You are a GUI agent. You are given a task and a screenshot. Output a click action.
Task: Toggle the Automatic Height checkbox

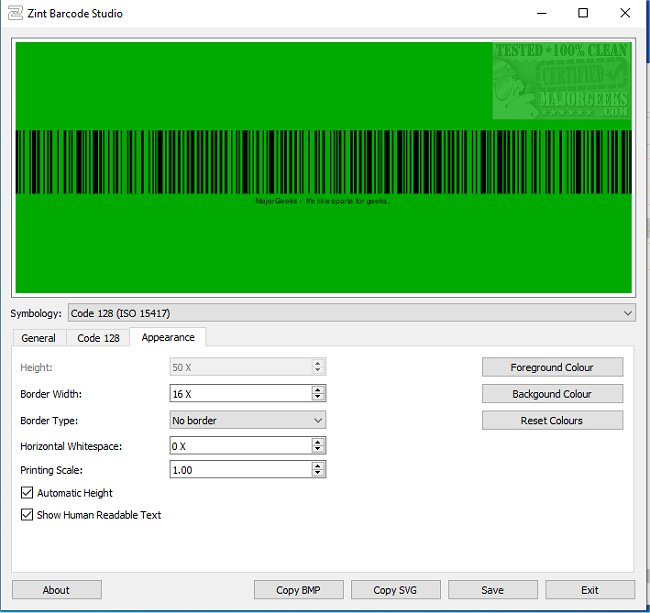(x=27, y=493)
